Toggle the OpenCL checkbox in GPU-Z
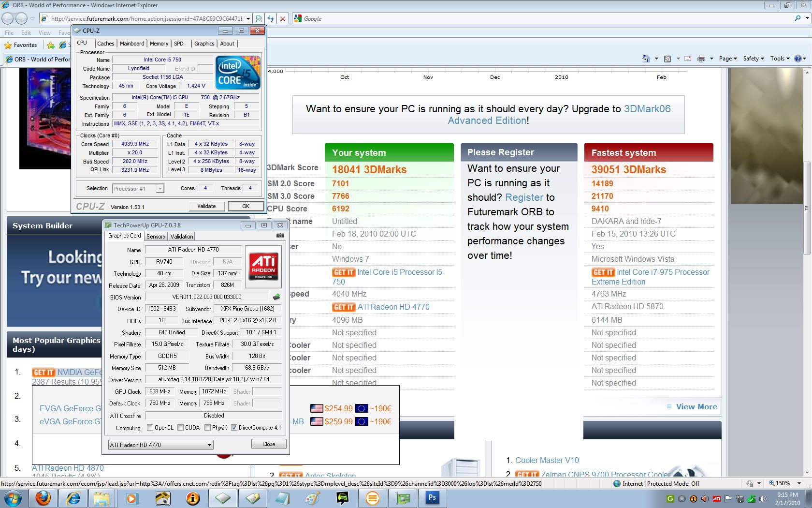812x508 pixels. (x=150, y=428)
